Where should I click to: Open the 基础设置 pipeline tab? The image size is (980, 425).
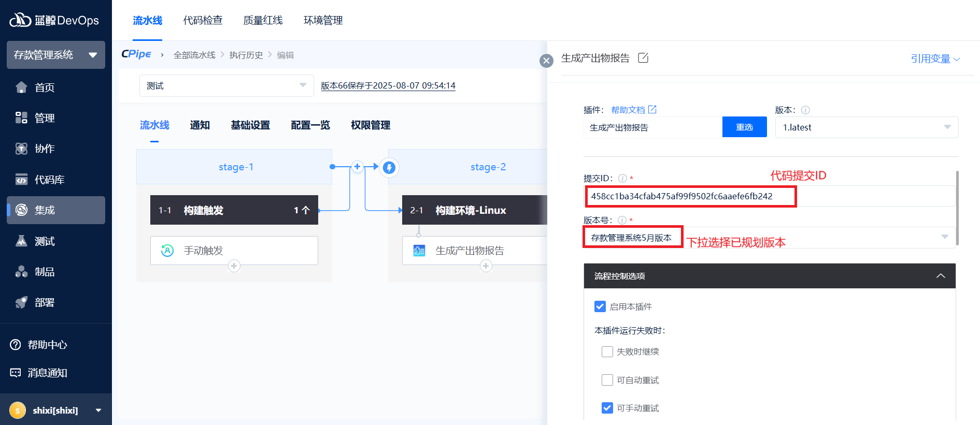[x=250, y=125]
